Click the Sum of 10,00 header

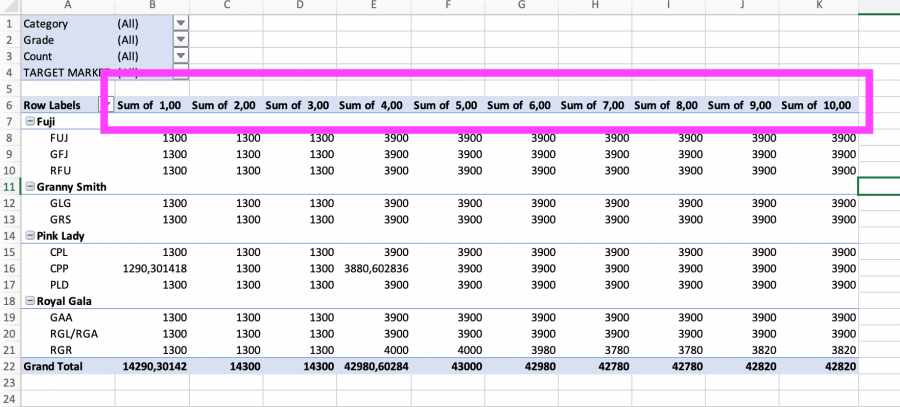coord(816,105)
